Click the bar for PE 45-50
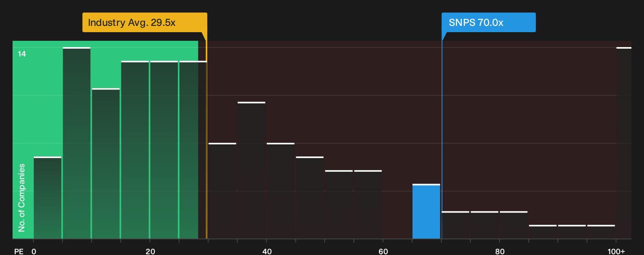The width and height of the screenshot is (644, 255). 310,198
